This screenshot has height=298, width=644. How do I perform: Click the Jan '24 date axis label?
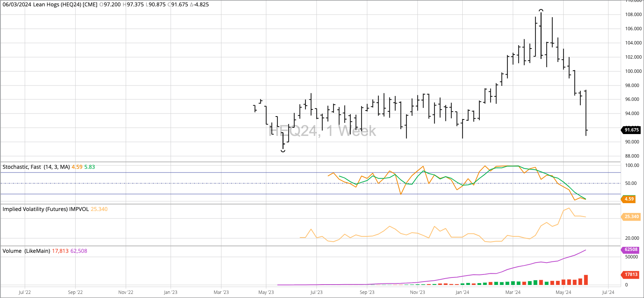click(462, 292)
